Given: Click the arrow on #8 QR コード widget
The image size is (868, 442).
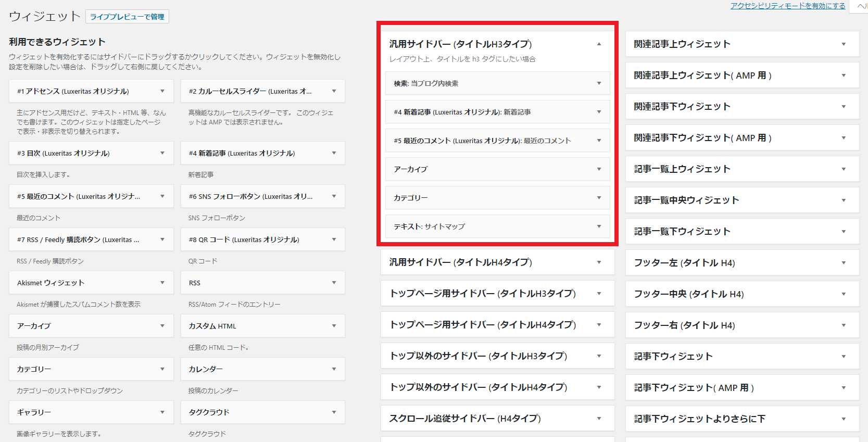Looking at the screenshot, I should pos(334,239).
